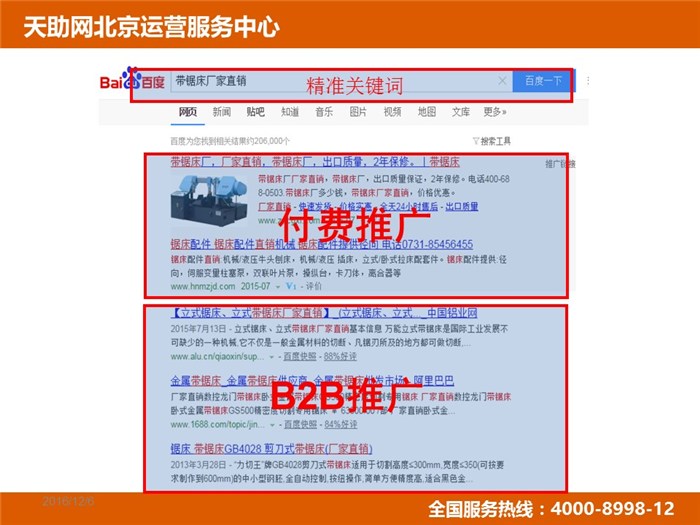The width and height of the screenshot is (700, 525).
Task: Expand the arrow next to www.alu.cn/qiaoxin/sup...
Action: coord(271,357)
